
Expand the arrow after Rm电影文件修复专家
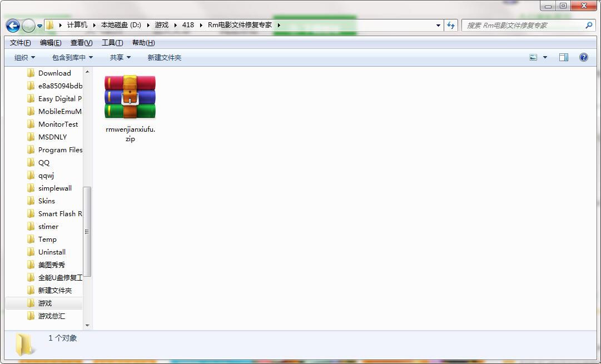279,26
